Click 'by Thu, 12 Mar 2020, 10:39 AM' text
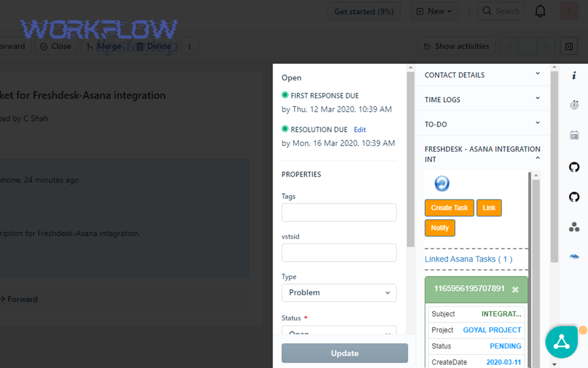 pos(336,110)
